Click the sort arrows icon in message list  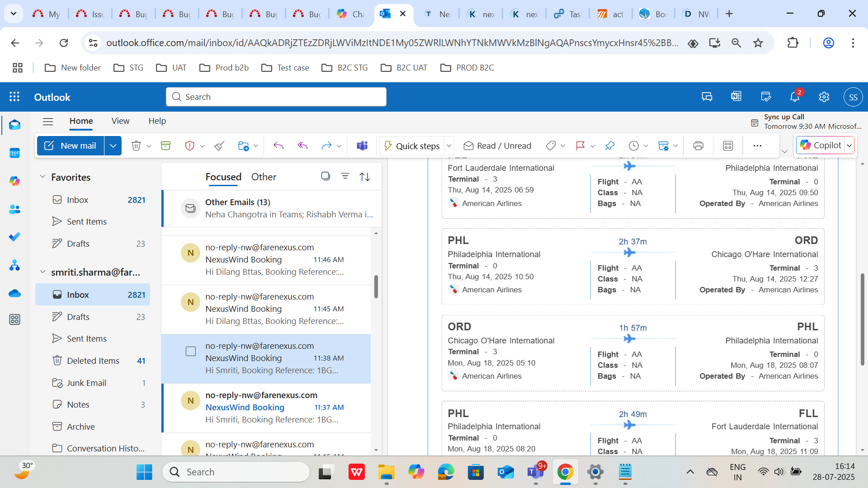[365, 177]
